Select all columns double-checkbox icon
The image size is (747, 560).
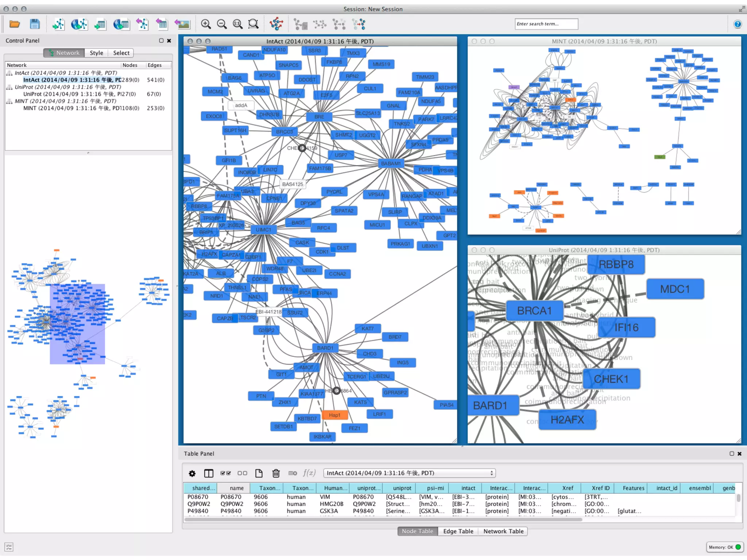(x=225, y=473)
